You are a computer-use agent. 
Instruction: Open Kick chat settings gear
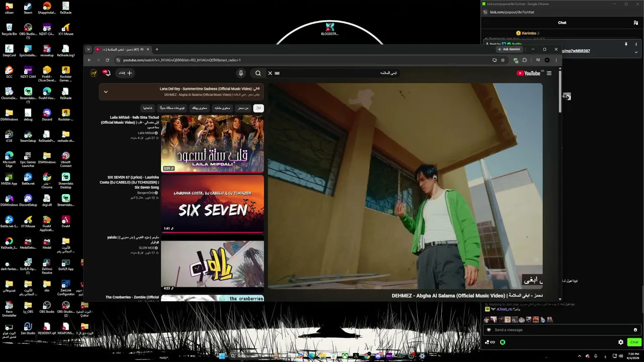621,342
